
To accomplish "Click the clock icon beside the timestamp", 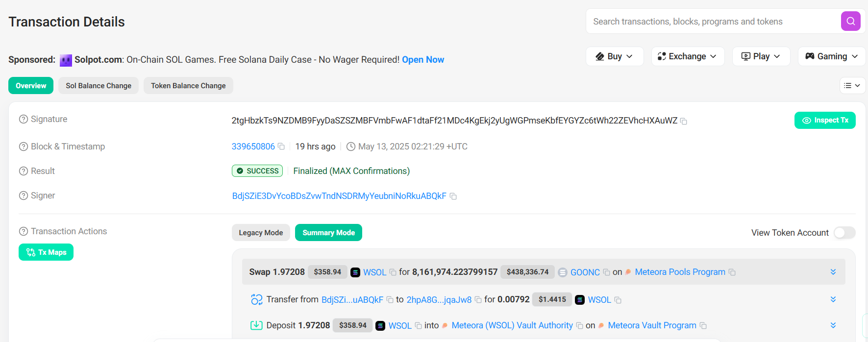I will click(x=351, y=147).
